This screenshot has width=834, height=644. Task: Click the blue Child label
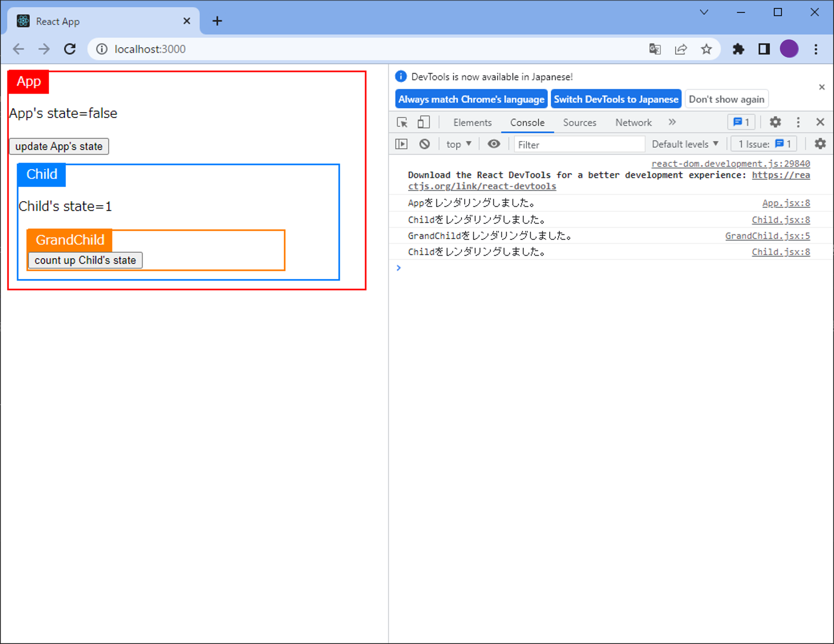41,174
